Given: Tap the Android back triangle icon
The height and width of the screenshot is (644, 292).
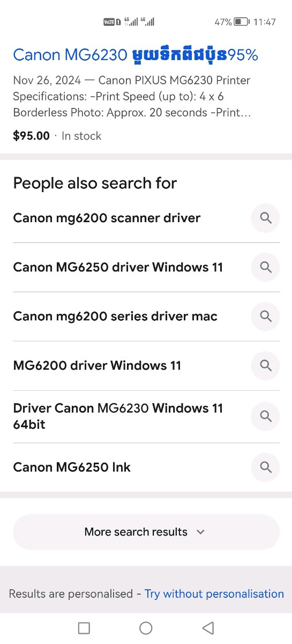Looking at the screenshot, I should pyautogui.click(x=208, y=628).
